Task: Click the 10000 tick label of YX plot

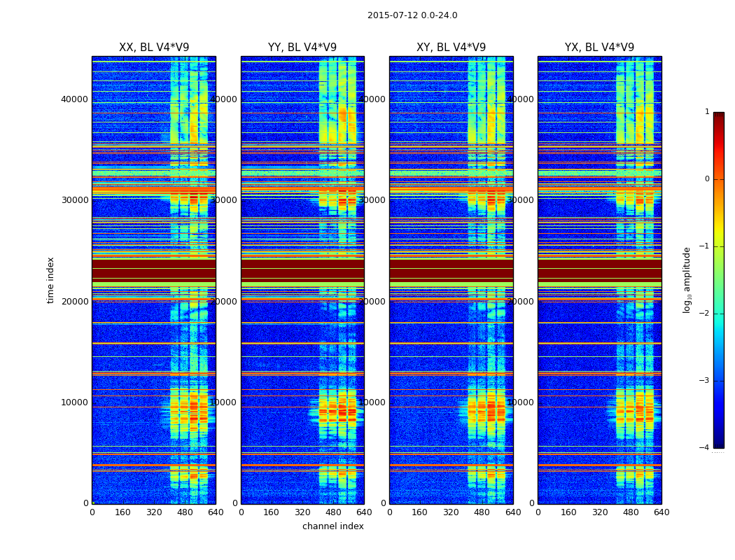Action: pos(520,402)
